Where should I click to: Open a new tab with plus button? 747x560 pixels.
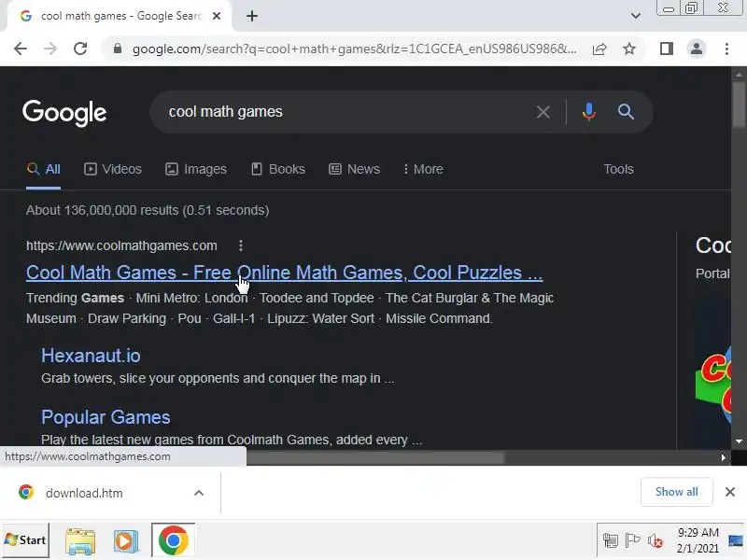(252, 16)
